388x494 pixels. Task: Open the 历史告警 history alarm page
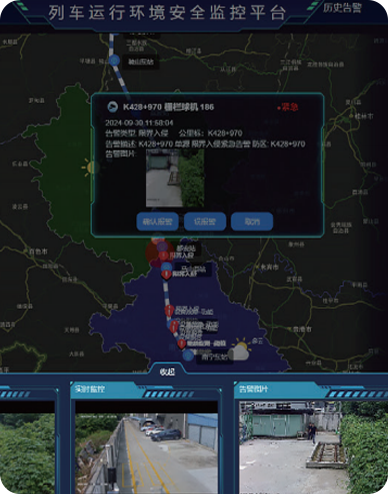[342, 7]
